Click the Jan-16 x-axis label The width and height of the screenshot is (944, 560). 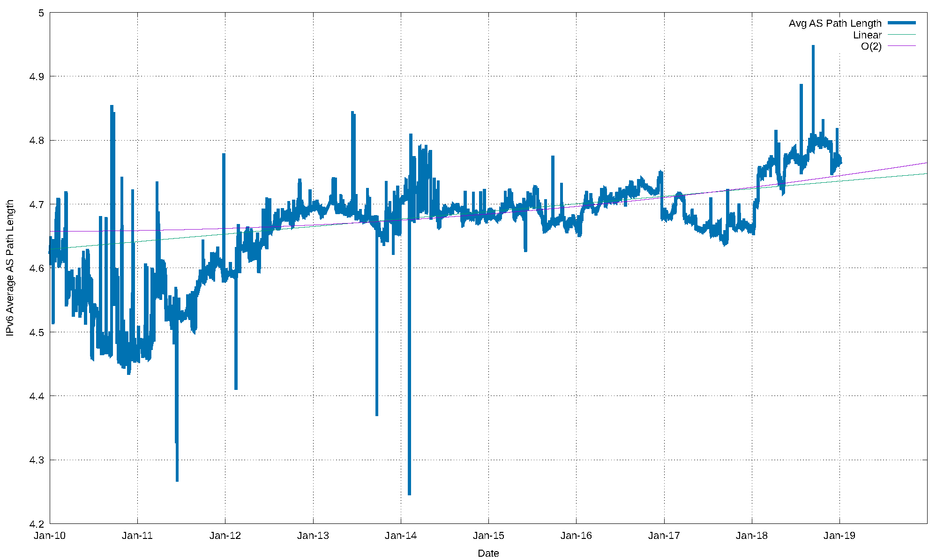point(576,536)
